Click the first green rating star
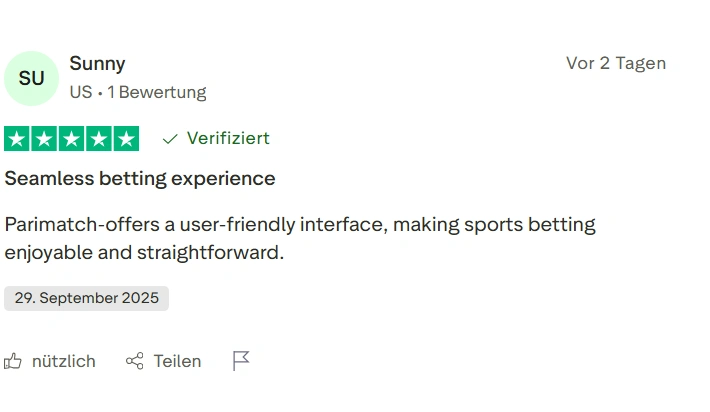 pos(17,139)
